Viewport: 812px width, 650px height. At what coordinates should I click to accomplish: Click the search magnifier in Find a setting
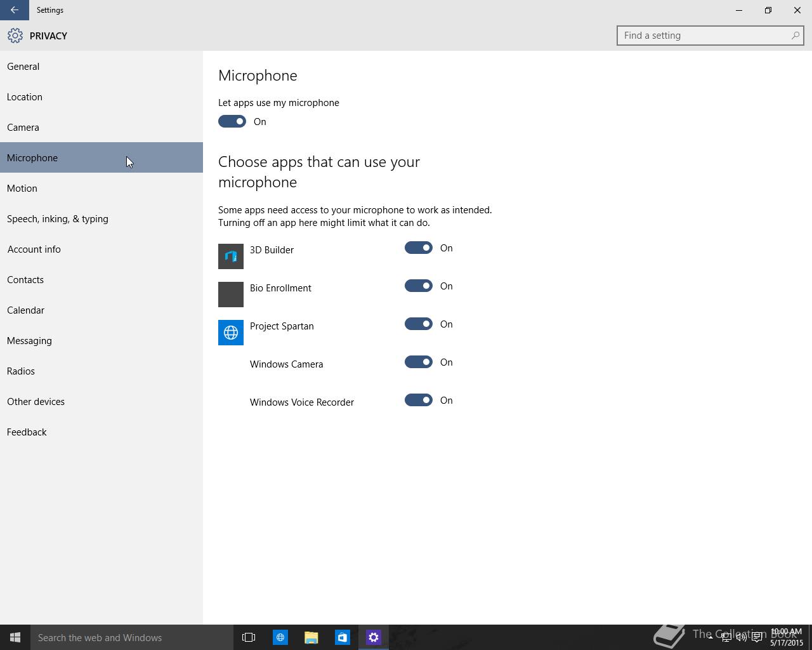[795, 36]
